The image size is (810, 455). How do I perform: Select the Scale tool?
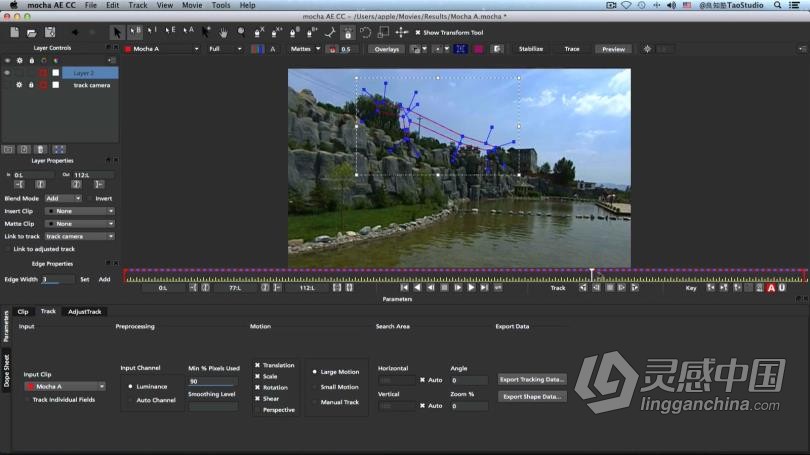pyautogui.click(x=383, y=33)
